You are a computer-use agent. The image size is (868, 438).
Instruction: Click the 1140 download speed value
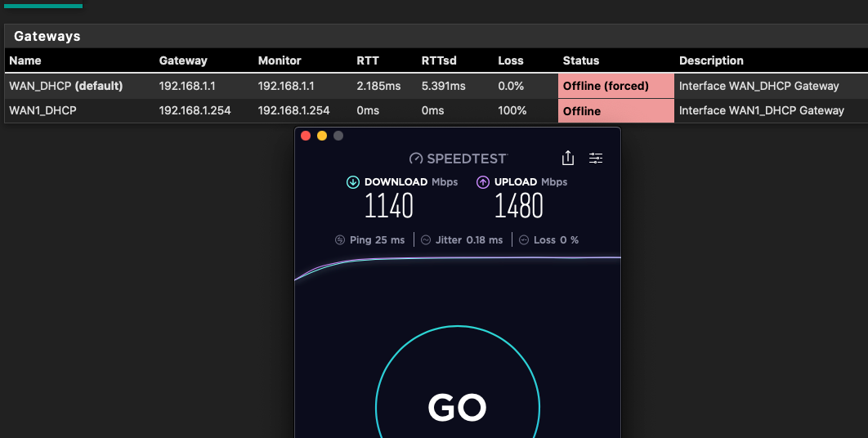[x=388, y=206]
